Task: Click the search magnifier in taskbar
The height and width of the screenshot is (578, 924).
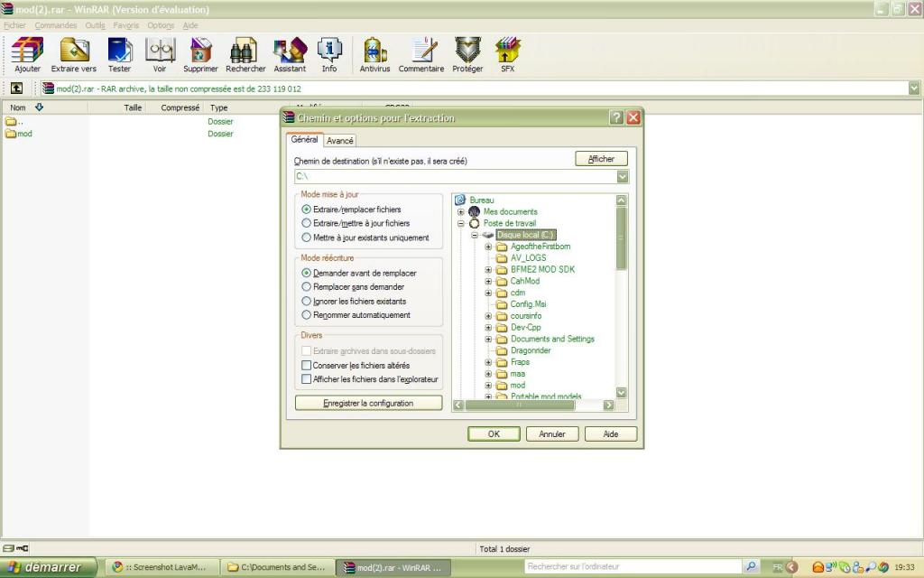Action: 751,566
